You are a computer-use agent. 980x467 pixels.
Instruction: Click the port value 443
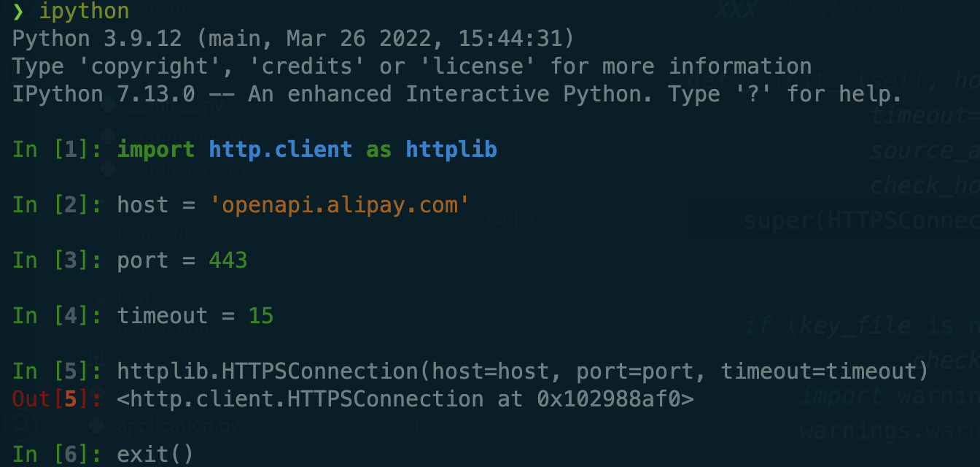pyautogui.click(x=228, y=260)
